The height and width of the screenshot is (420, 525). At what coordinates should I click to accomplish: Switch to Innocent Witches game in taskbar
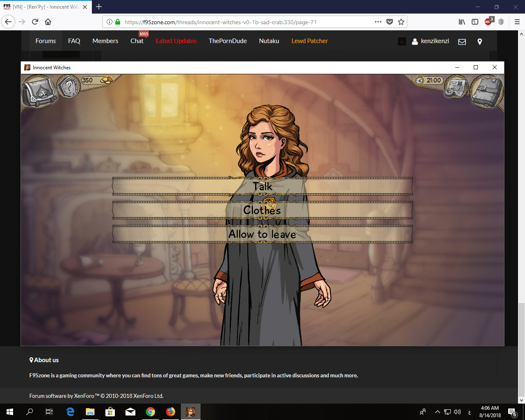pos(191,412)
